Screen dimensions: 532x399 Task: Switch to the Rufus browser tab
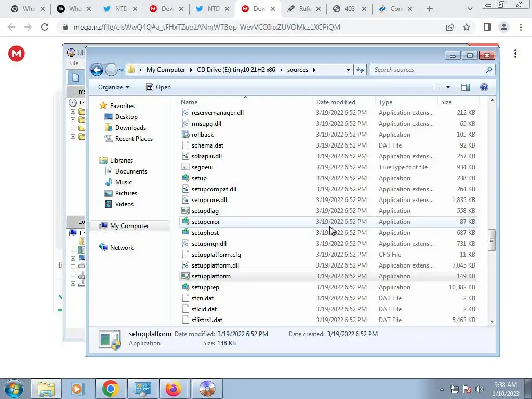[x=304, y=9]
